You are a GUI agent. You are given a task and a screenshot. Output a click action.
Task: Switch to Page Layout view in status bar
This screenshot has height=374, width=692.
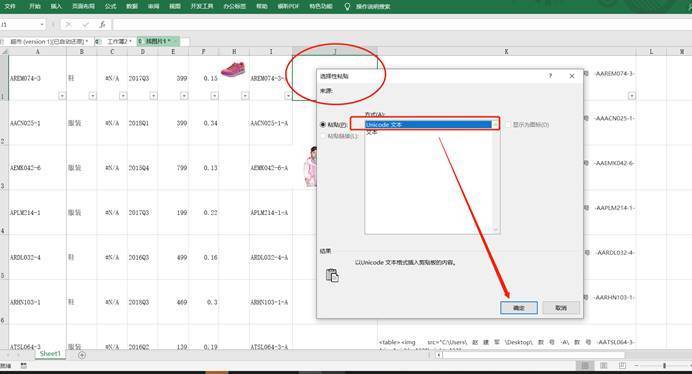603,366
